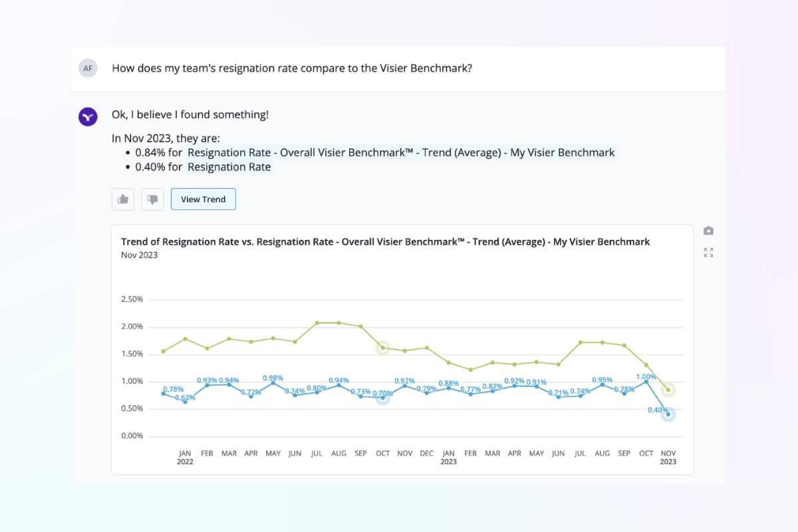
Task: Click the 0.00% y-axis label
Action: click(132, 436)
